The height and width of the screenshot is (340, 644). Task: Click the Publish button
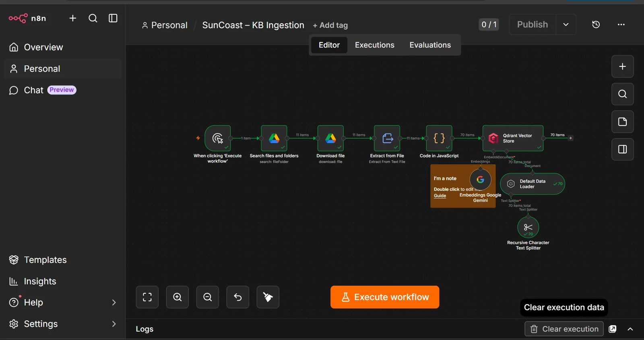[x=533, y=25]
